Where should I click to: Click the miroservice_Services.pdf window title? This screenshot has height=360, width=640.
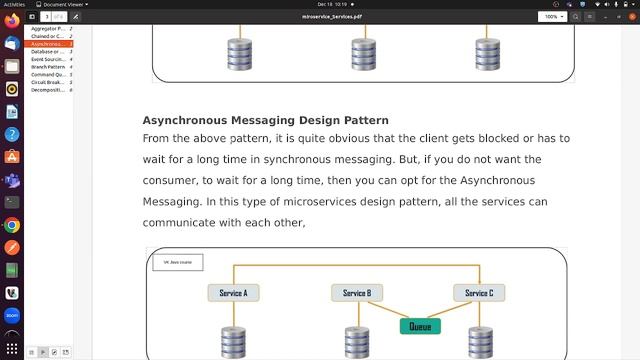[x=332, y=17]
